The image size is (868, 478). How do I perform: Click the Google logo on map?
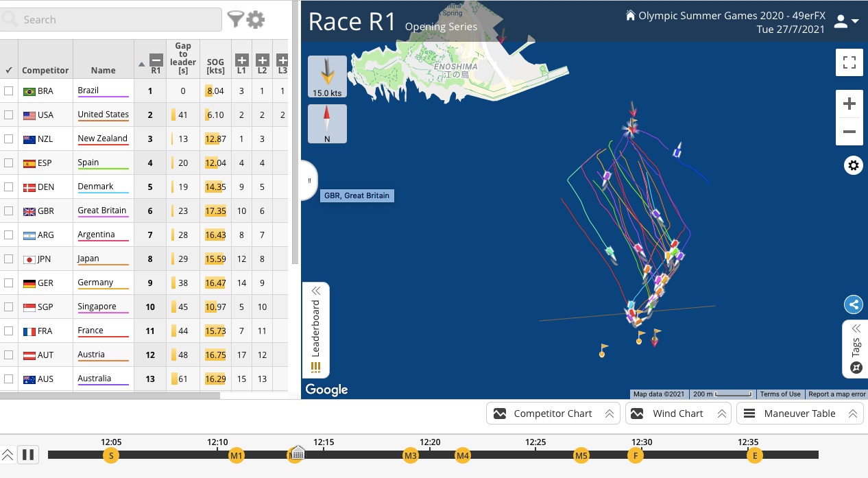(327, 390)
